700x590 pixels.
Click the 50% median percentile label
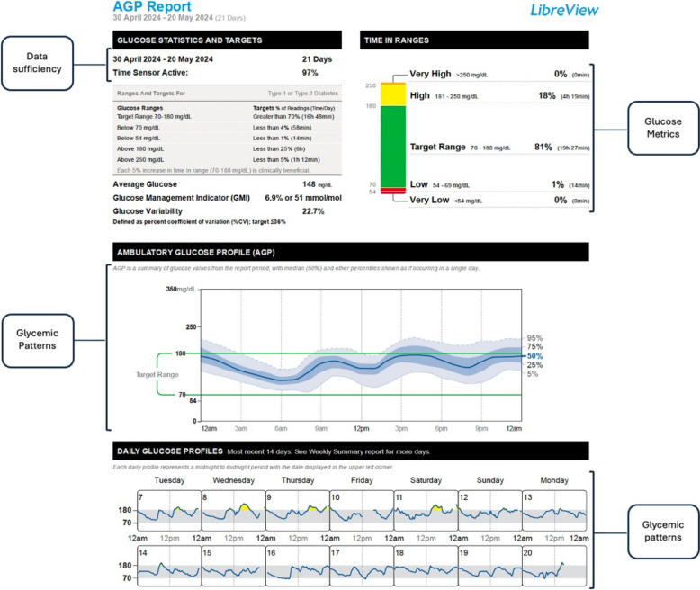click(x=534, y=356)
